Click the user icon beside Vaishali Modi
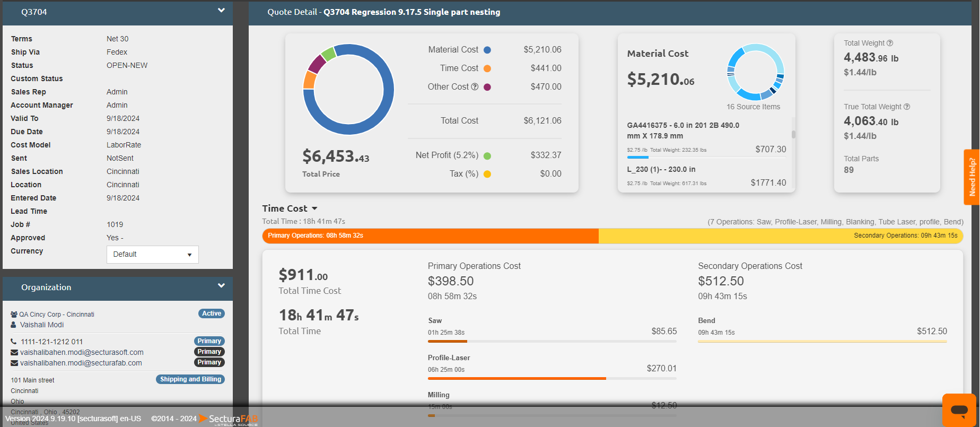 [x=14, y=325]
